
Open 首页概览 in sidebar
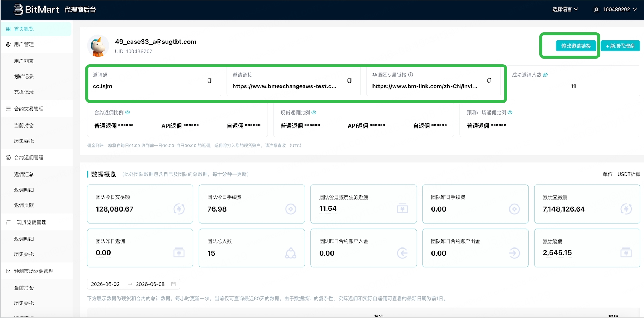pyautogui.click(x=36, y=29)
